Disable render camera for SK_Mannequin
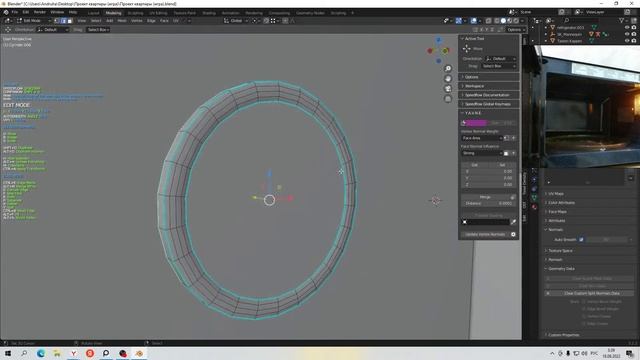Image resolution: width=640 pixels, height=360 pixels. 634,34
